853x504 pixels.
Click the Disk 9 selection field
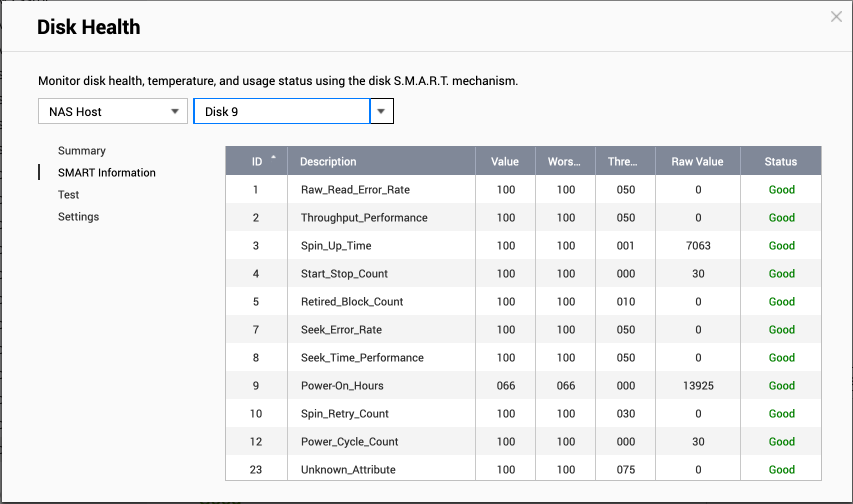click(x=282, y=111)
